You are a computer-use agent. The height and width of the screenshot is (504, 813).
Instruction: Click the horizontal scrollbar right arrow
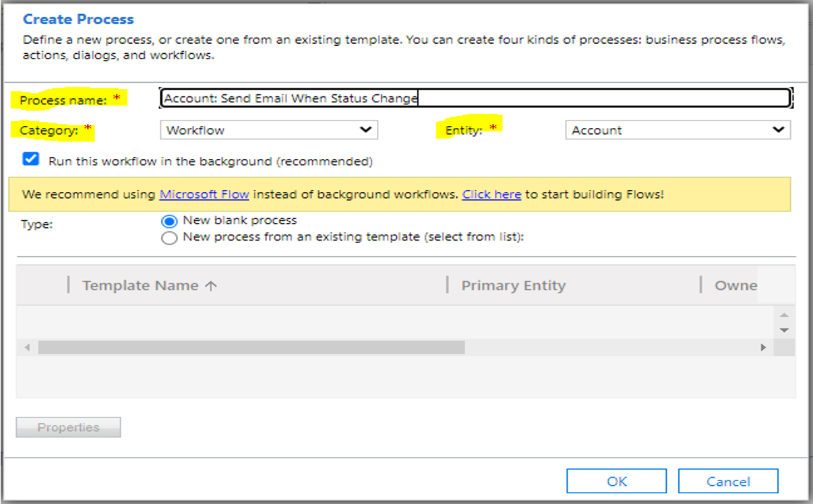click(763, 348)
